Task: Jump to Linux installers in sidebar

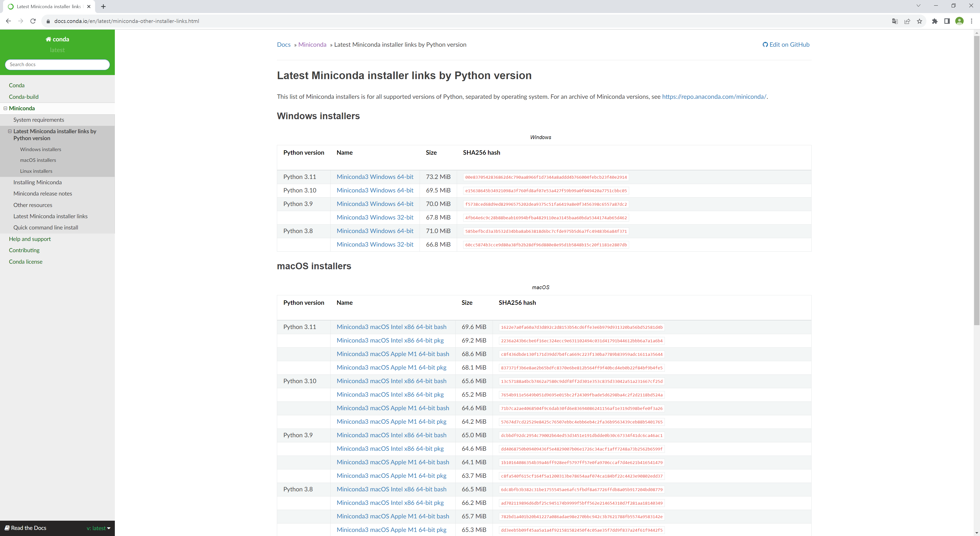Action: tap(36, 171)
